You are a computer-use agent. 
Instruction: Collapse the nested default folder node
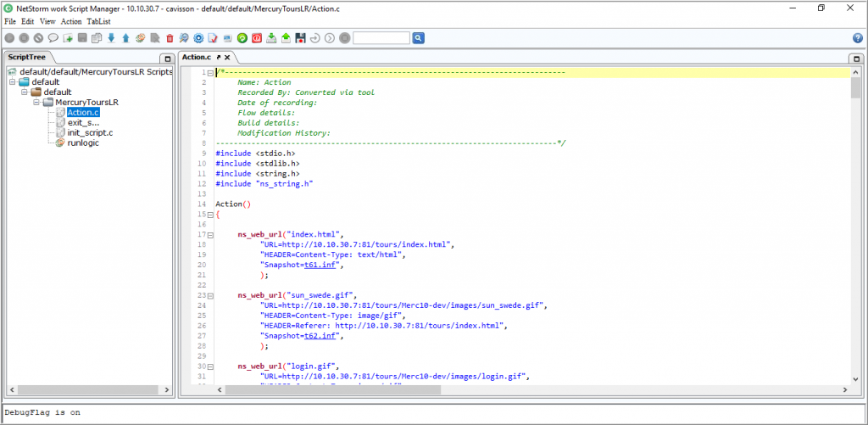pos(25,92)
